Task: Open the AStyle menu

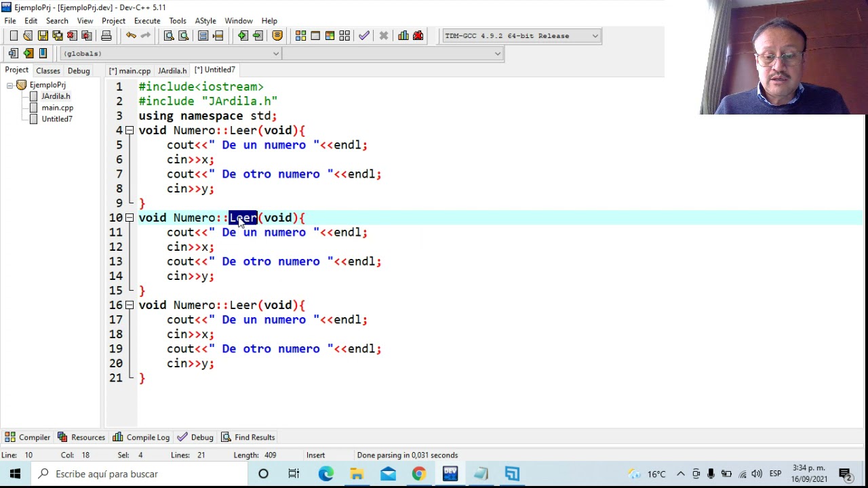Action: 205,21
